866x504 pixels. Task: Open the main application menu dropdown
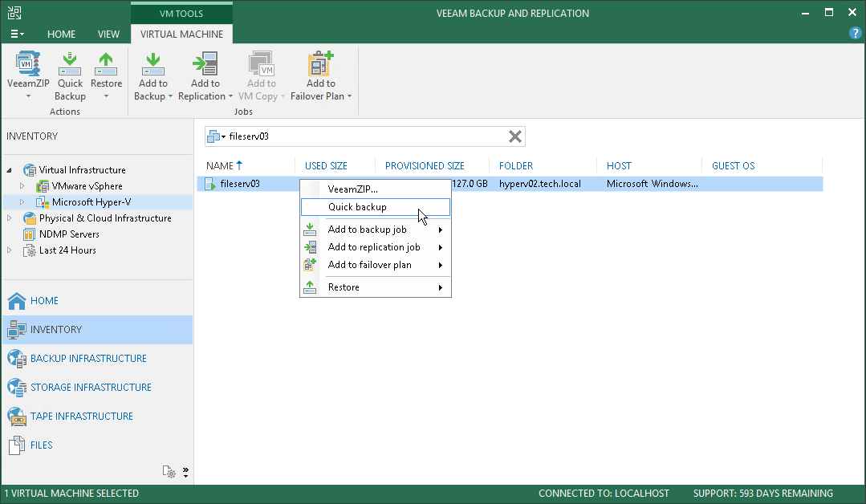click(17, 34)
